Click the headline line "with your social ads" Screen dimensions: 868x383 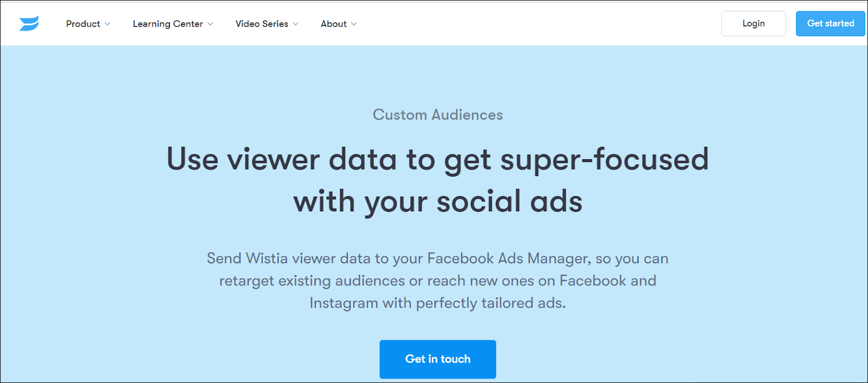[438, 202]
